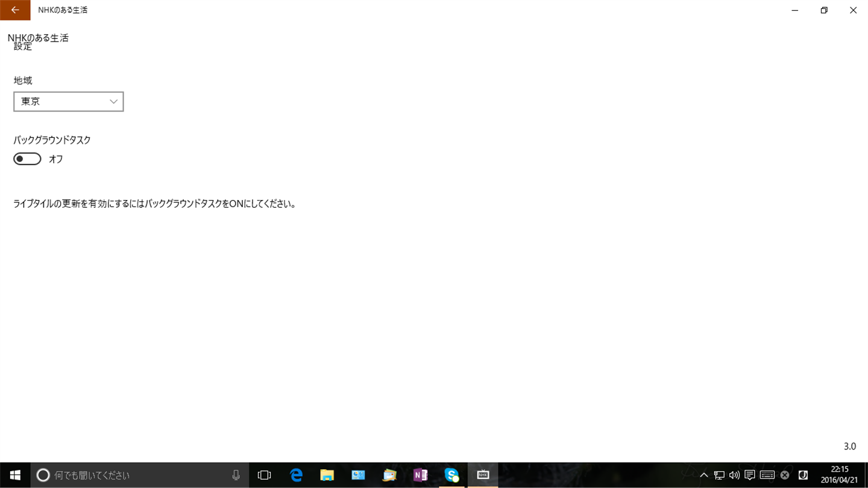
Task: Open the volume control in the tray
Action: click(x=734, y=475)
